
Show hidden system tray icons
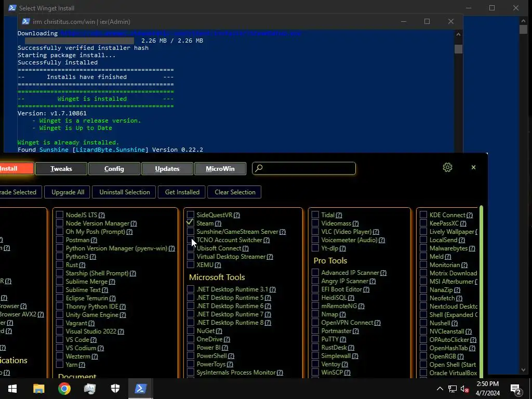[440, 389]
